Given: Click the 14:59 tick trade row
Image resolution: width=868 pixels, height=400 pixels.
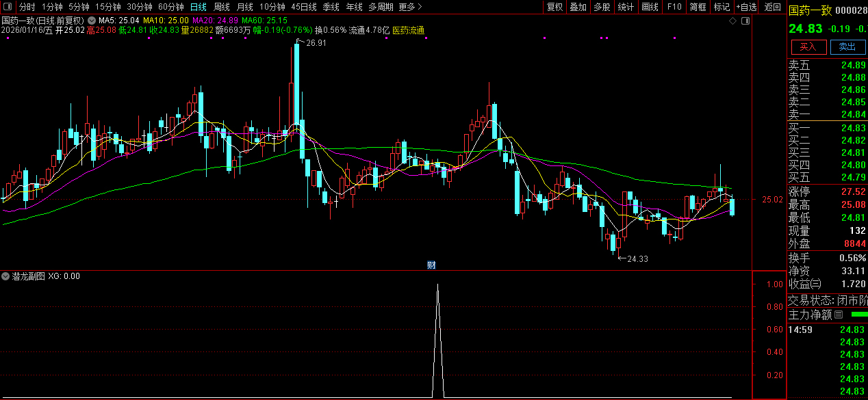Looking at the screenshot, I should coord(827,330).
